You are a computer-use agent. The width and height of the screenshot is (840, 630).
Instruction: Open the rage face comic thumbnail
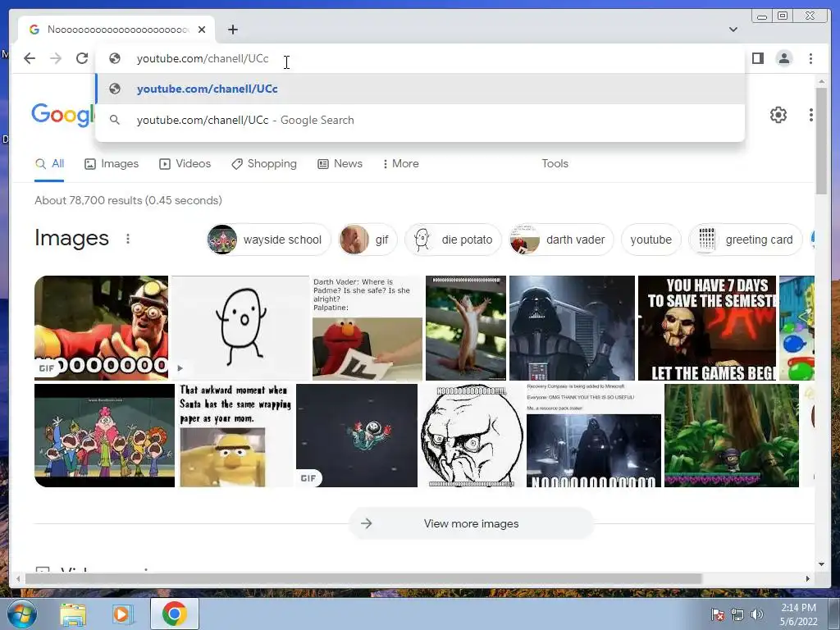pyautogui.click(x=472, y=435)
